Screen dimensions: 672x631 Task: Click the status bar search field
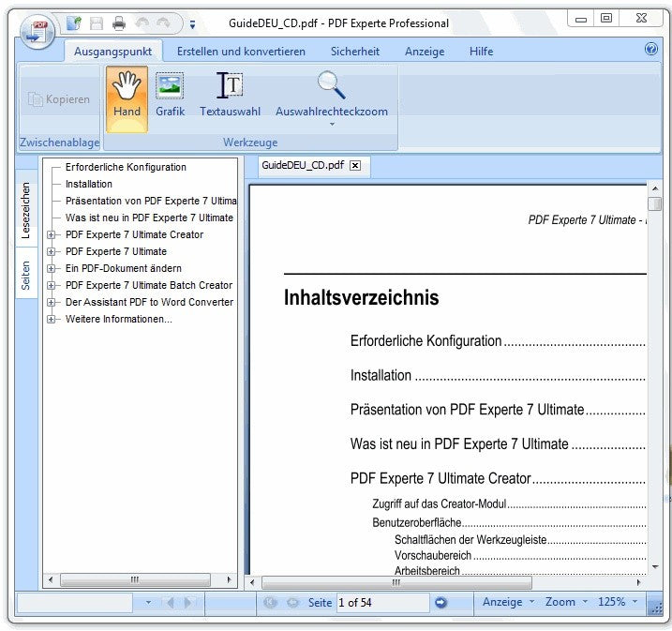[75, 603]
